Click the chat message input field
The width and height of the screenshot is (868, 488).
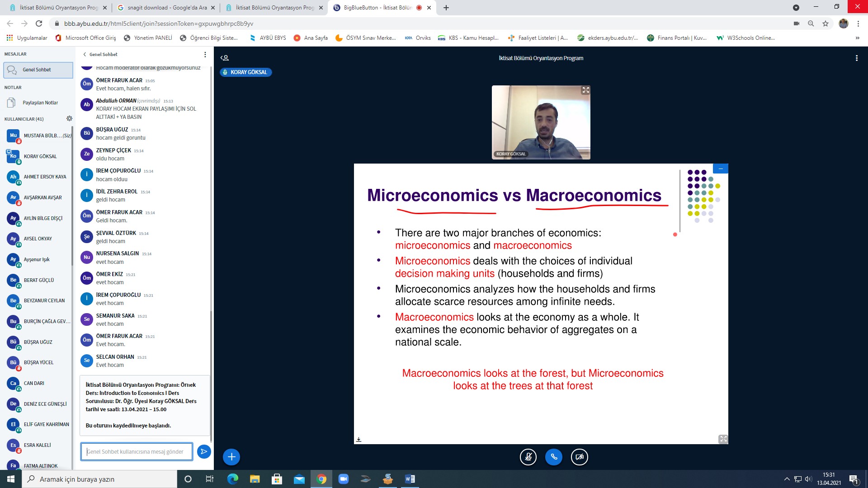pyautogui.click(x=137, y=451)
